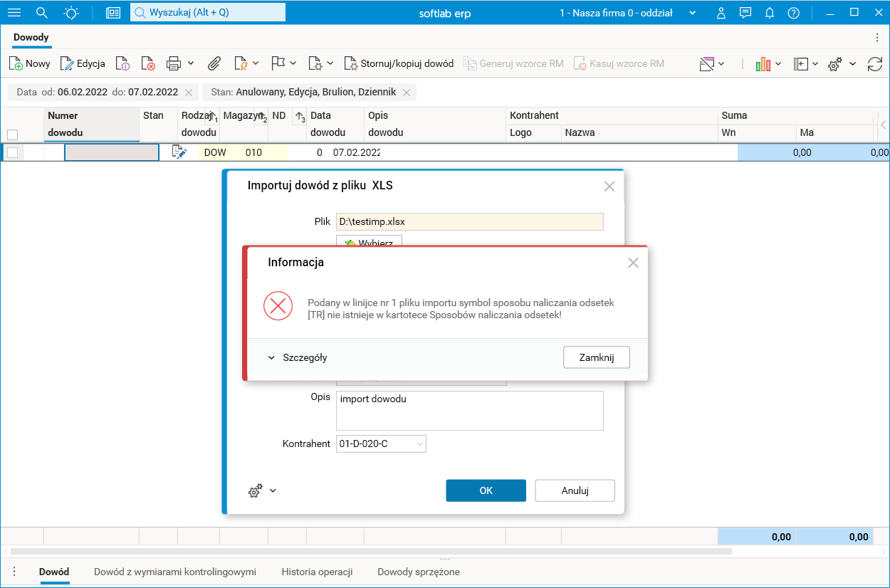
Task: Sort by Numer dowodu column header
Action: (93, 124)
